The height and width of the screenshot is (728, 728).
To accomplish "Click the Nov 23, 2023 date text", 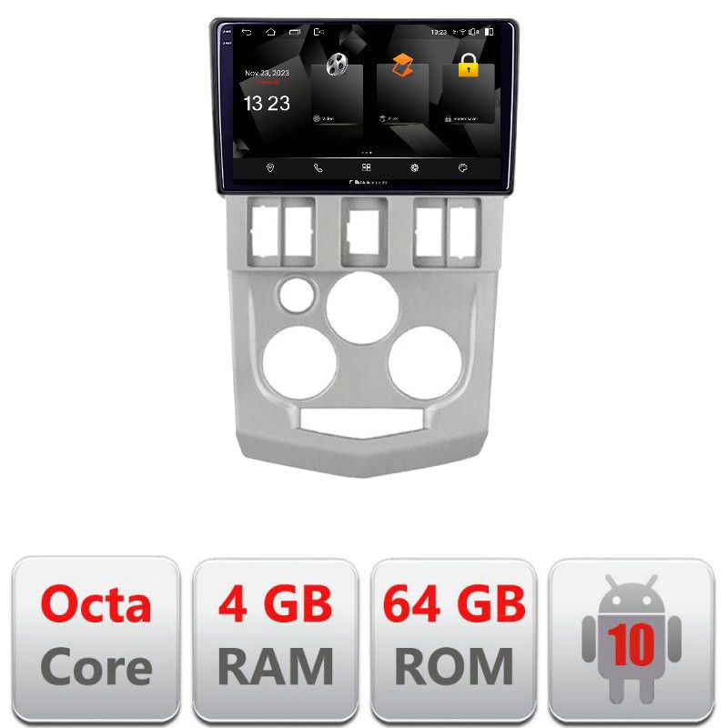I will coord(267,73).
